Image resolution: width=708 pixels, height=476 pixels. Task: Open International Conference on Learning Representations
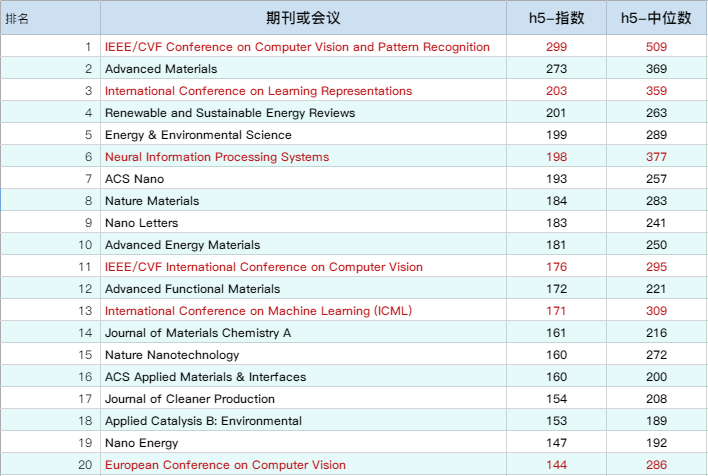(x=258, y=91)
